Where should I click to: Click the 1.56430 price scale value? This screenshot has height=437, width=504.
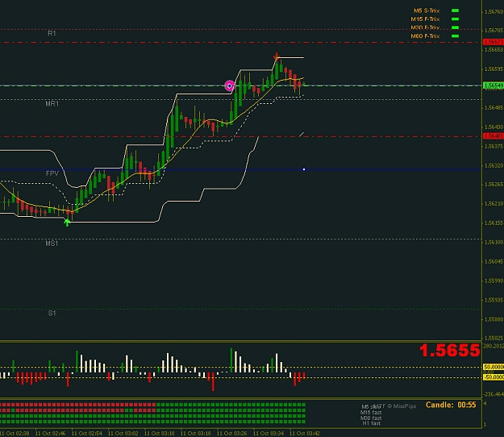point(494,127)
